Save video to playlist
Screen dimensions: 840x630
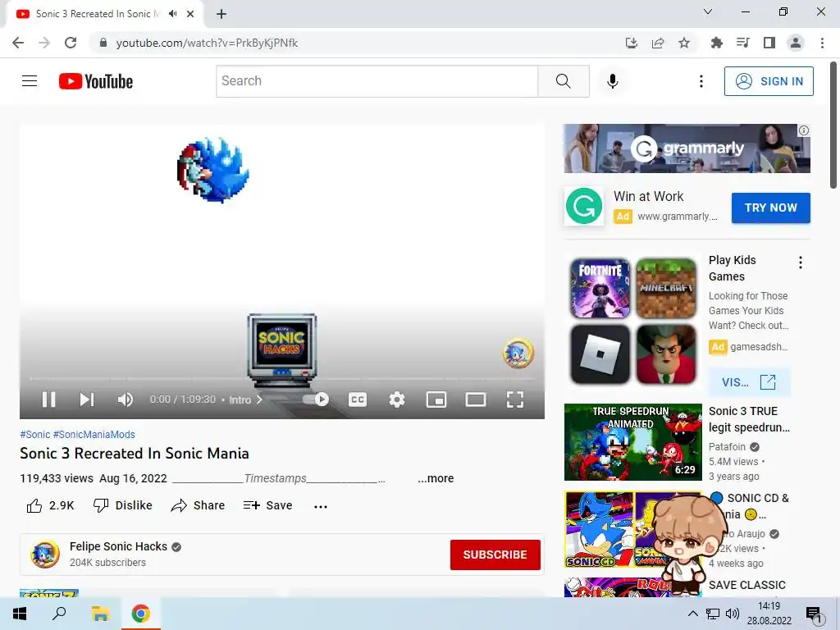point(267,505)
